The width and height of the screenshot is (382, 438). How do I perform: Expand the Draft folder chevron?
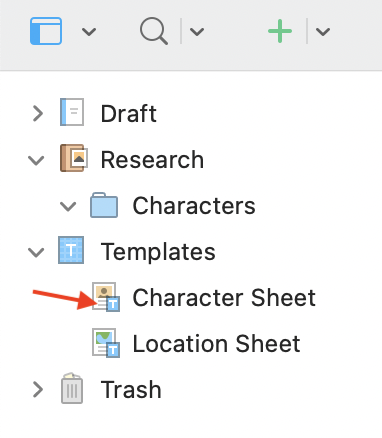pyautogui.click(x=38, y=113)
